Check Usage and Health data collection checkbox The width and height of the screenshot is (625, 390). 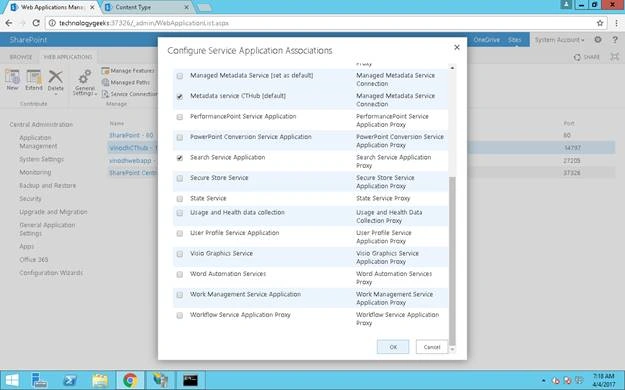[180, 213]
